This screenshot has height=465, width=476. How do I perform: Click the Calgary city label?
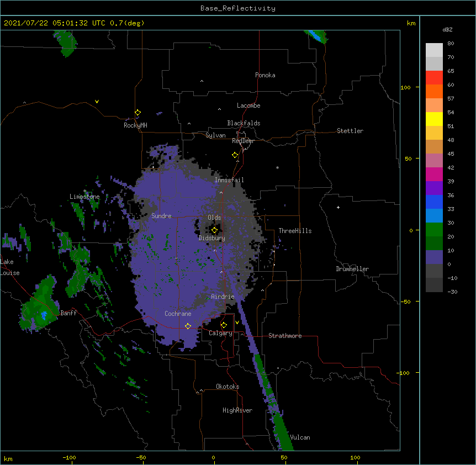pos(220,333)
